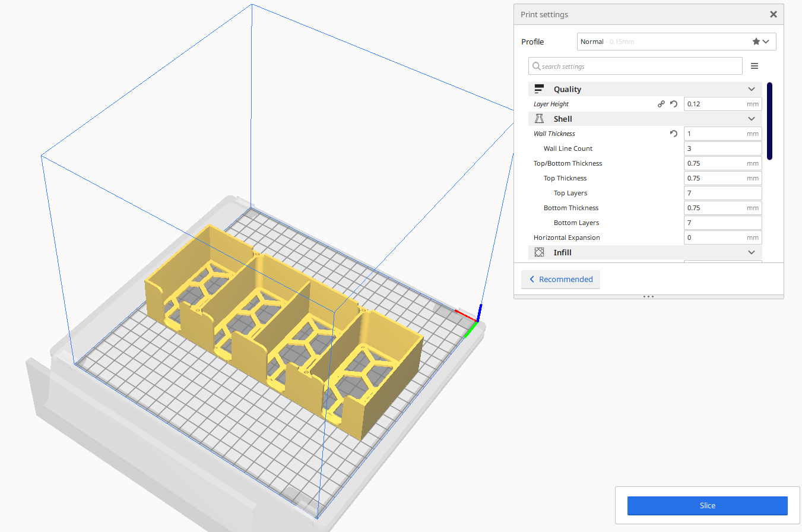Screen dimensions: 802x532
Task: Click the Top Layers label
Action: pyautogui.click(x=570, y=193)
